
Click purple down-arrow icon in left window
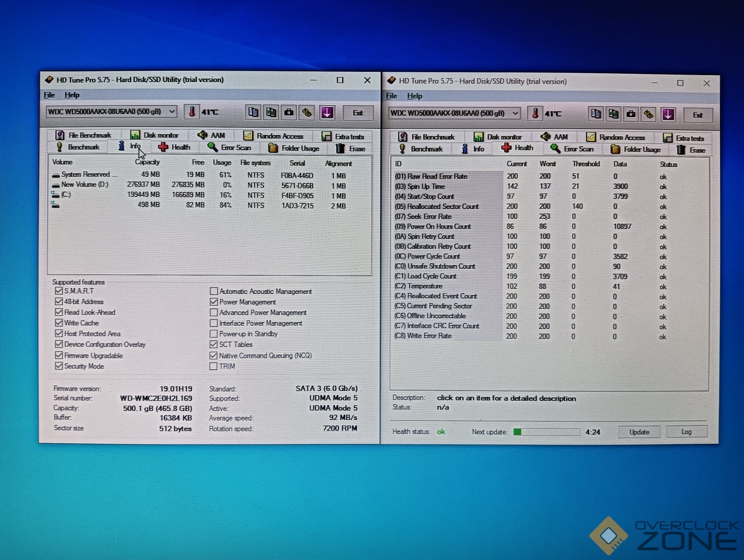pos(327,112)
